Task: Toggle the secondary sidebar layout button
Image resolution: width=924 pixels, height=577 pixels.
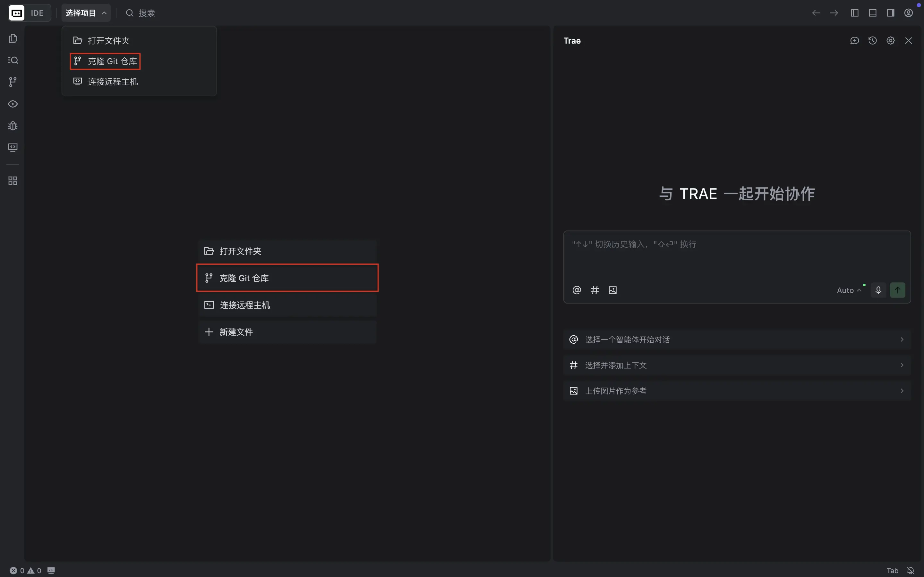Action: [890, 13]
